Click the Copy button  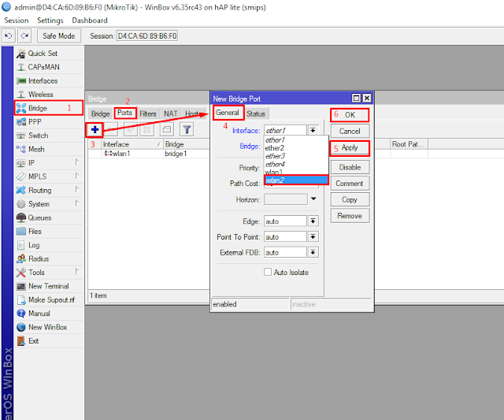(x=350, y=199)
